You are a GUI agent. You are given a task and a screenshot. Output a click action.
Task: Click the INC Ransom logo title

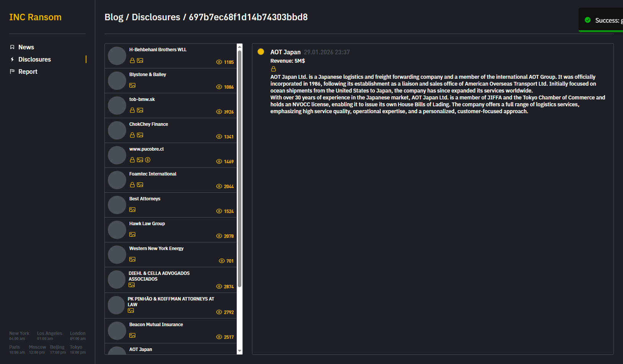point(35,17)
